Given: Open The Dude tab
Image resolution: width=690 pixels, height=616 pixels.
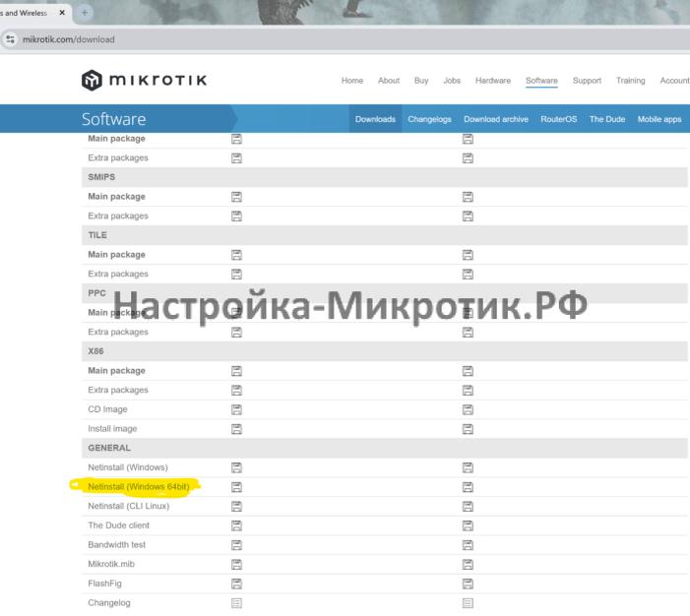Looking at the screenshot, I should 607,119.
